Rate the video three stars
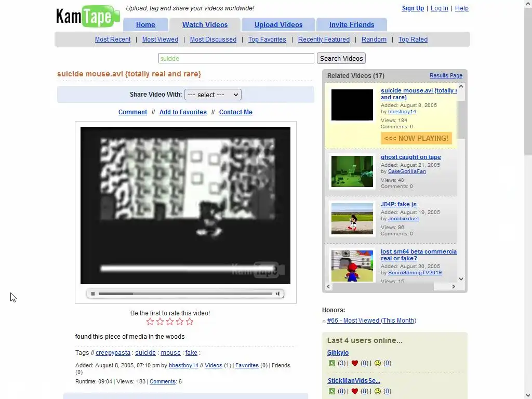532x399 pixels. click(x=170, y=322)
